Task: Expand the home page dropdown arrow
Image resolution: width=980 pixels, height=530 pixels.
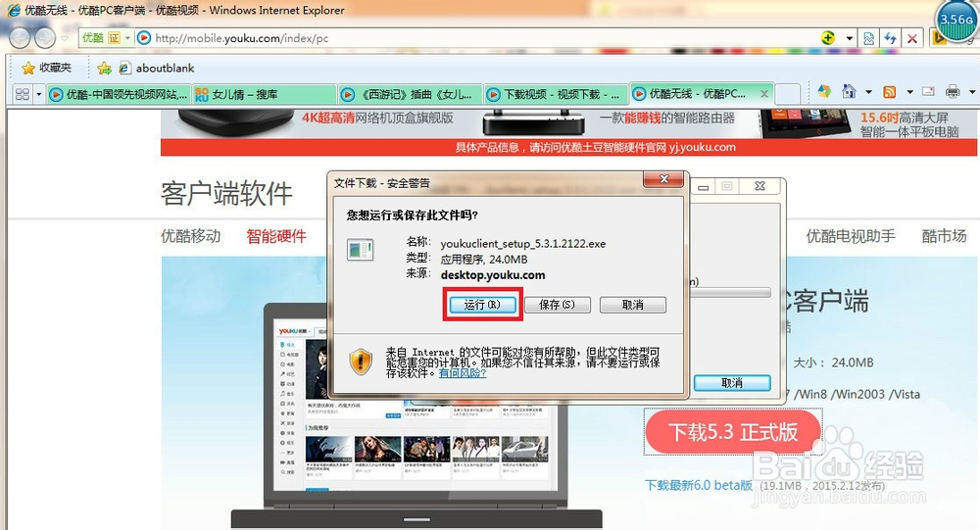Action: point(868,92)
